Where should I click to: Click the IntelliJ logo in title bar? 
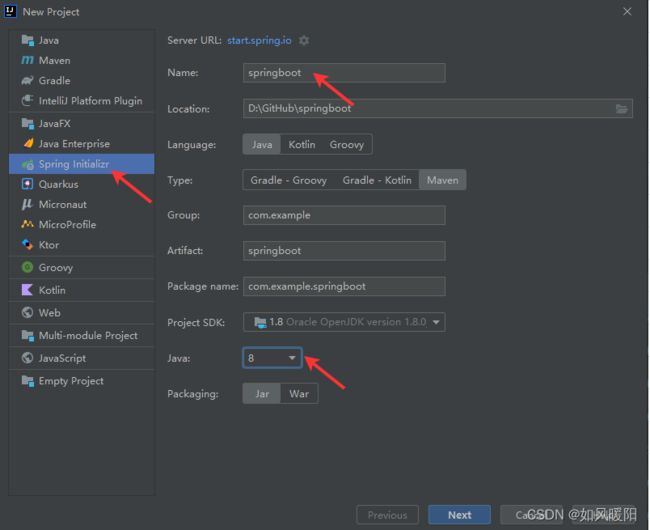tap(10, 11)
